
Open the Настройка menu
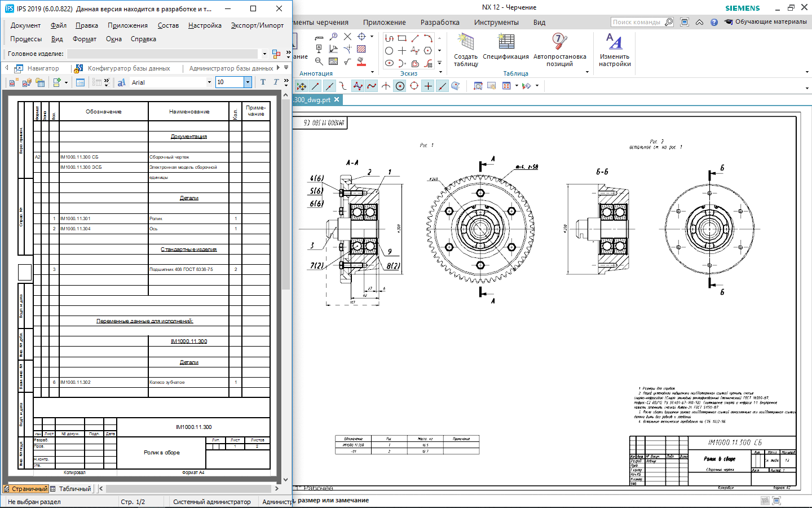tap(205, 25)
